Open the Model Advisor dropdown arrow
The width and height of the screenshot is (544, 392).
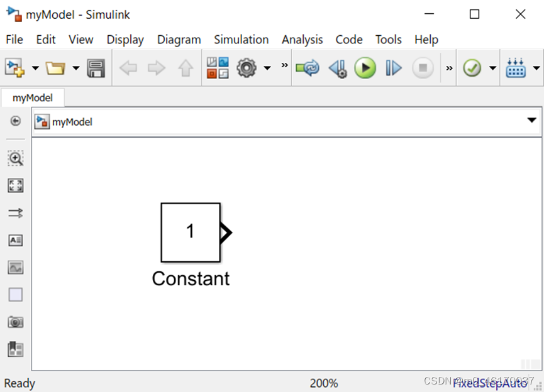[492, 68]
